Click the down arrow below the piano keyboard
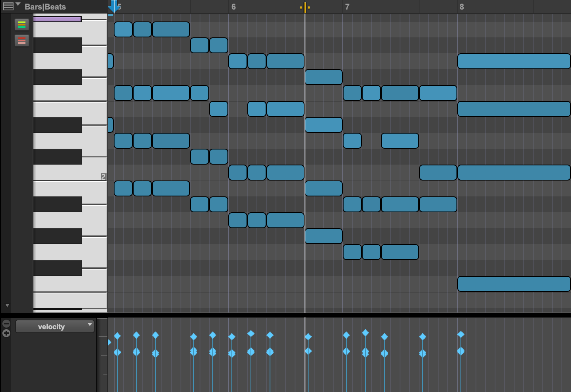This screenshot has width=571, height=392. click(x=7, y=305)
